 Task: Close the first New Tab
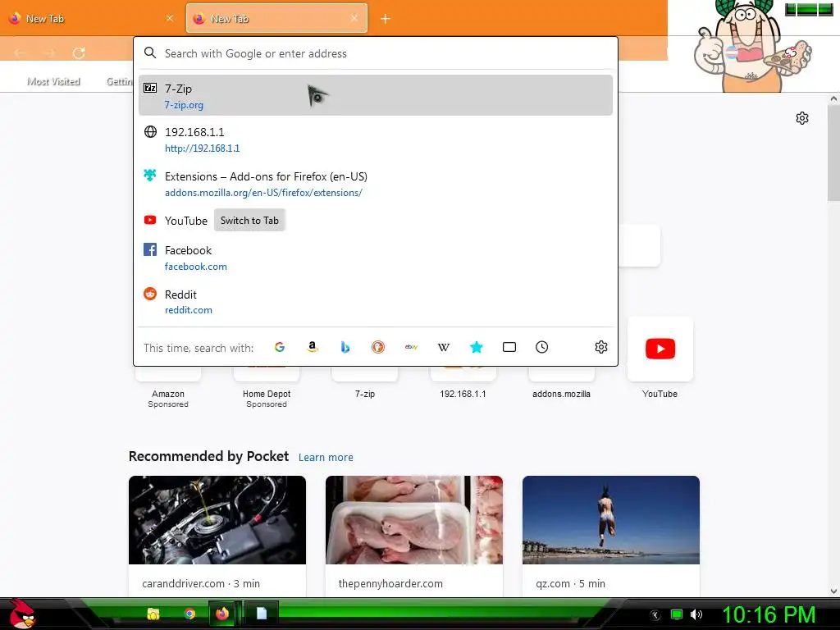(170, 18)
